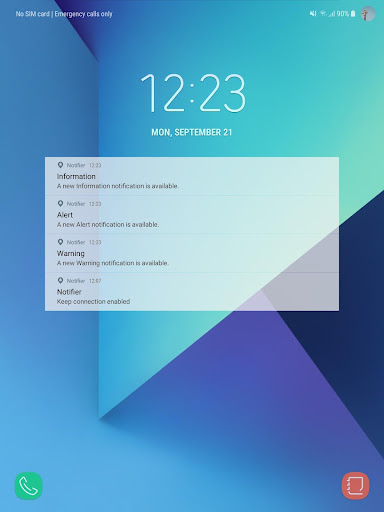The image size is (384, 512).
Task: Tap 'A new Warning notification is available' text
Action: [113, 263]
